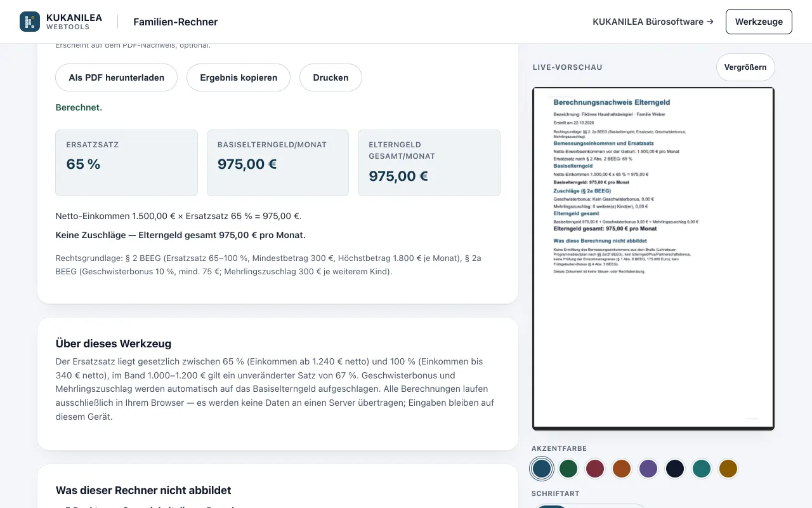This screenshot has width=812, height=508.
Task: Click the 'Basiselterngeld/Monat' result card label
Action: (272, 145)
